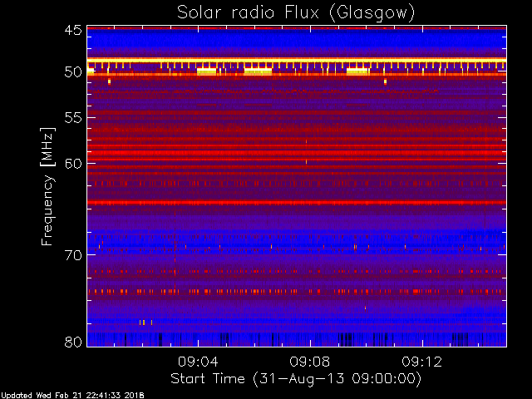The width and height of the screenshot is (532, 399).
Task: Click the 'Start Time (31-Aug-13 09:00:00)' axis title
Action: pyautogui.click(x=296, y=379)
